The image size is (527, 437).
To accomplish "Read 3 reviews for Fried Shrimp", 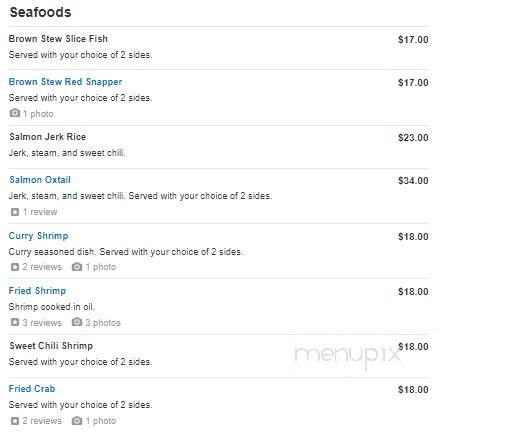I will pyautogui.click(x=42, y=323).
